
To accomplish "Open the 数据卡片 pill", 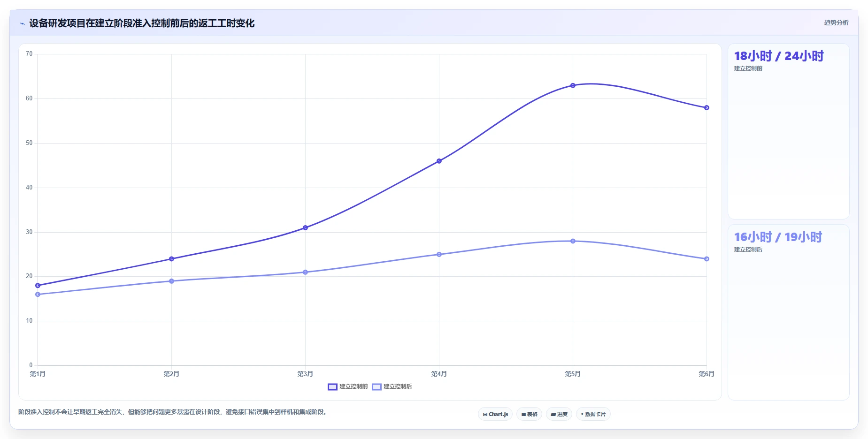I will tap(593, 414).
